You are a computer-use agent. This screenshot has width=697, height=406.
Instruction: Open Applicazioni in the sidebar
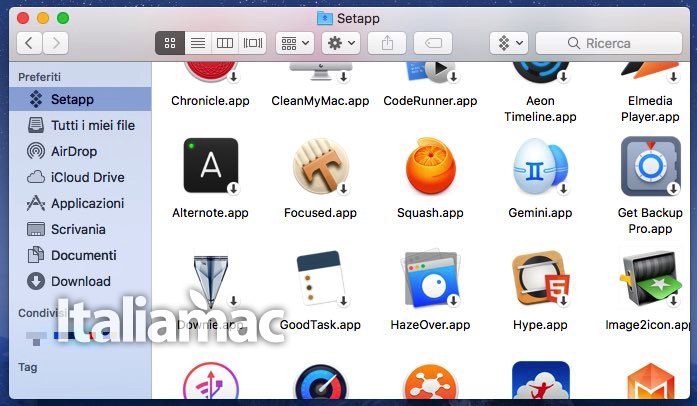point(80,203)
